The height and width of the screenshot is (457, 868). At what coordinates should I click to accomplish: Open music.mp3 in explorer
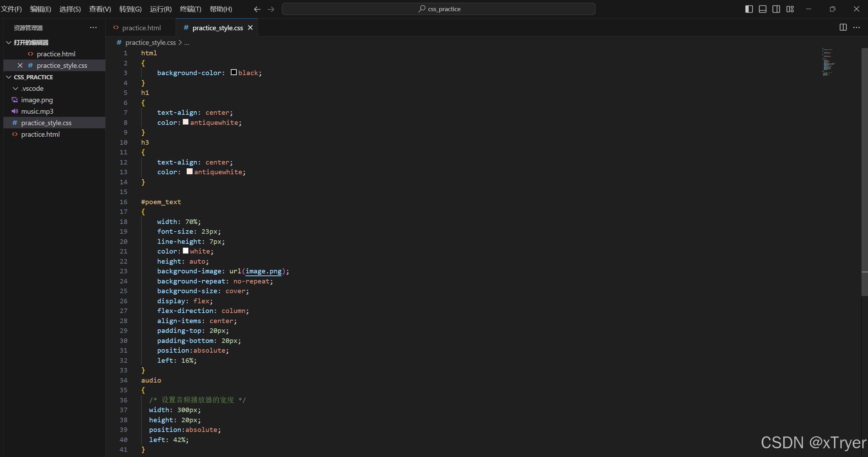coord(37,111)
